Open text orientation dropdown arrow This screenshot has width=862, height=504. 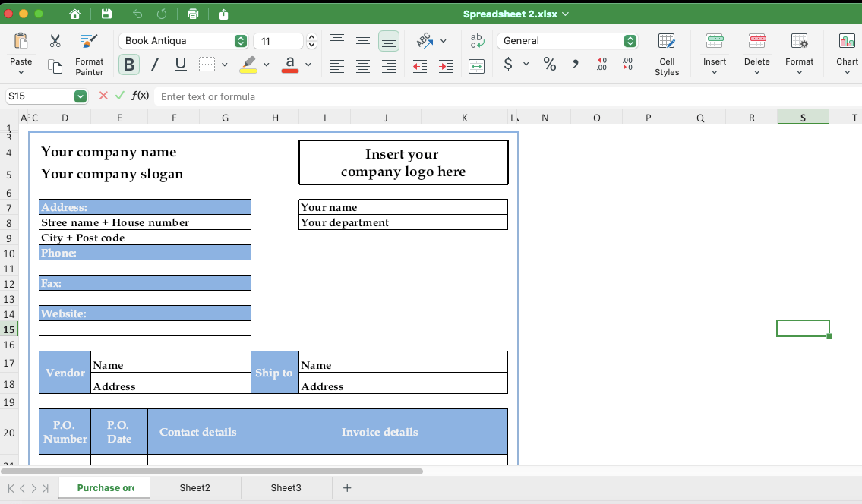[x=443, y=41]
